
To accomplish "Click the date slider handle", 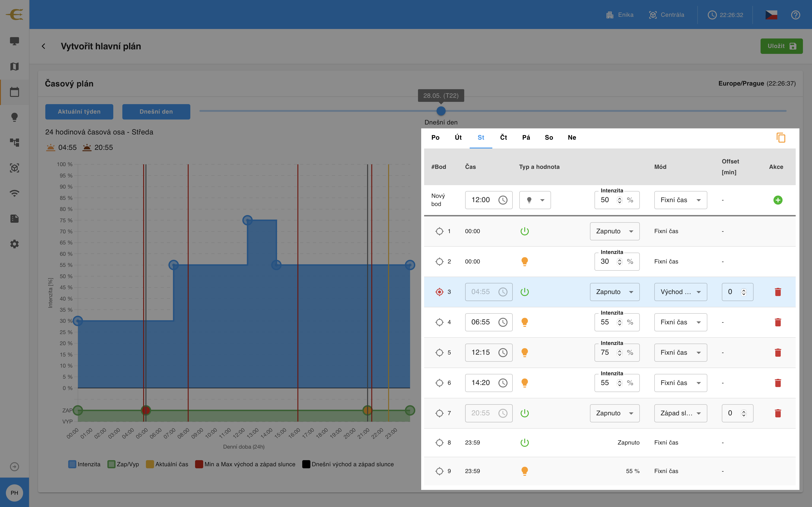I will (441, 111).
